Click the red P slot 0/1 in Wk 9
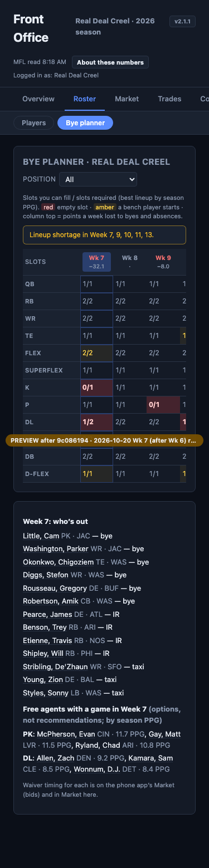This screenshot has width=209, height=868. point(163,405)
